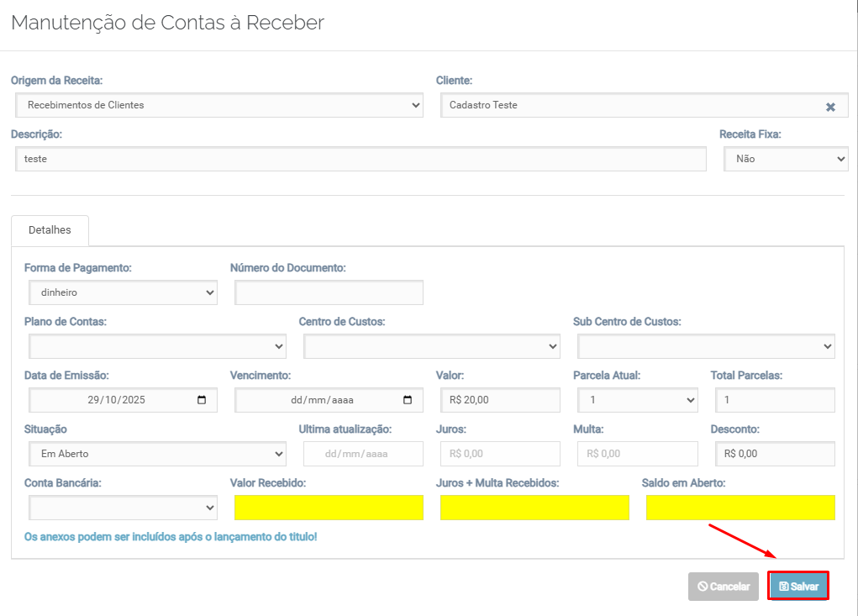
Task: Expand the Plano de Contas dropdown
Action: pyautogui.click(x=157, y=346)
